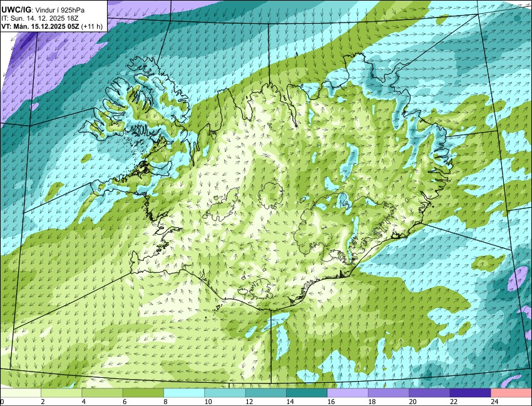The width and height of the screenshot is (532, 406).
Task: Click the 18–20 medium purple legend swatch
Action: pos(389,393)
